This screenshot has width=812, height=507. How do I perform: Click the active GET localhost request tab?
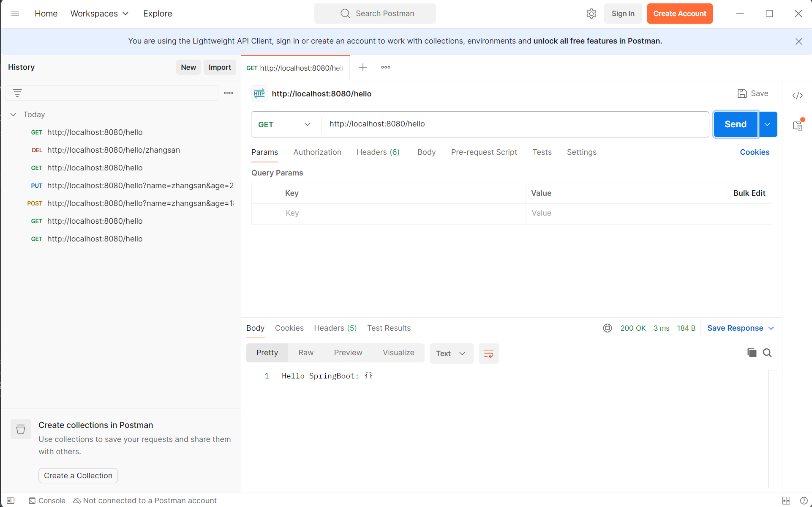[295, 68]
